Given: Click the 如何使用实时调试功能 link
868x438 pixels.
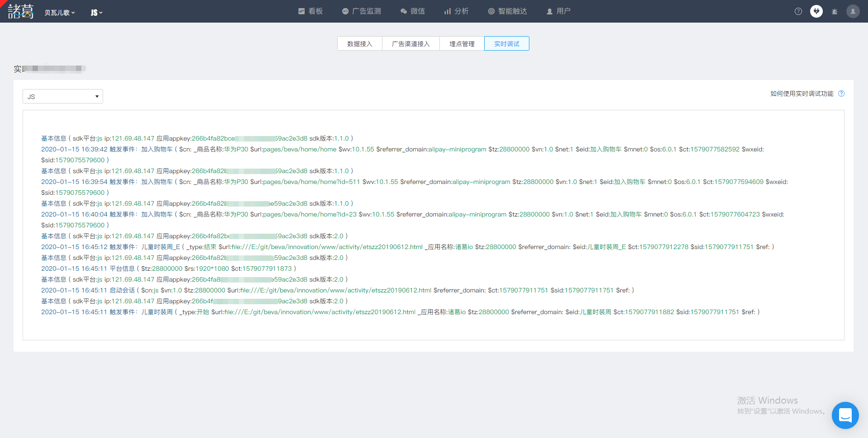Looking at the screenshot, I should click(x=802, y=94).
